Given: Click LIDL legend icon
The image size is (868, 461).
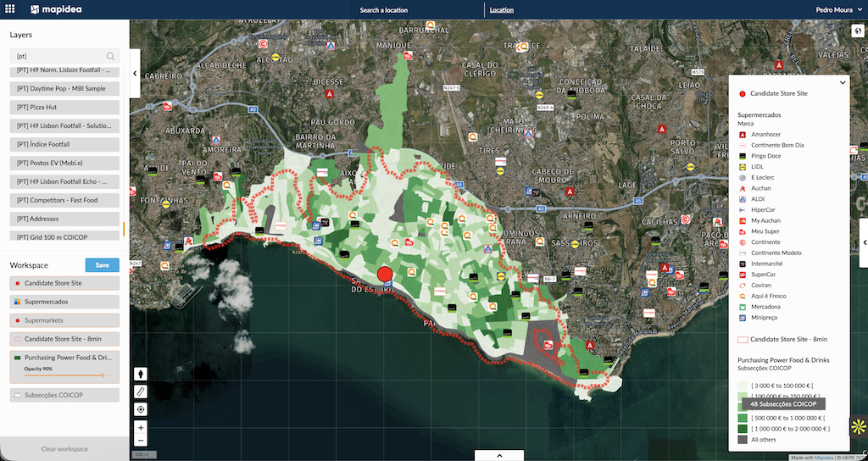Looking at the screenshot, I should 743,167.
